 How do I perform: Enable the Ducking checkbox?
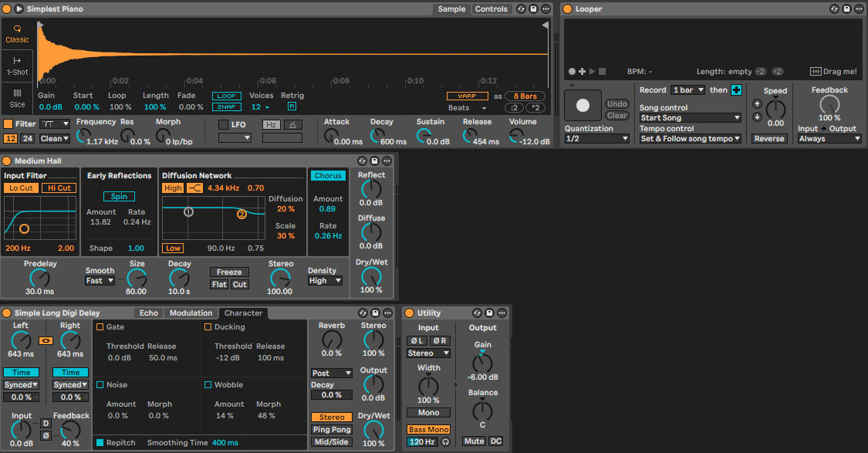pyautogui.click(x=208, y=326)
